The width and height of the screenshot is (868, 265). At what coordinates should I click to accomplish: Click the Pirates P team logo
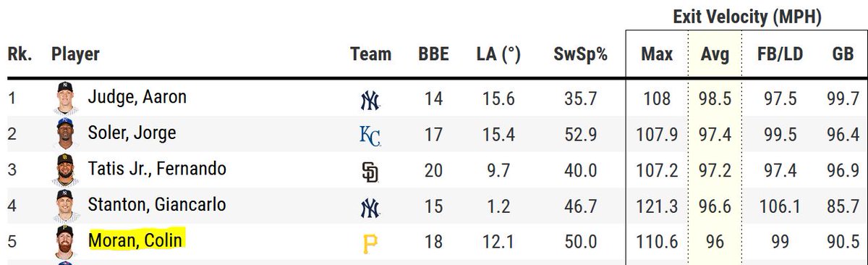370,245
